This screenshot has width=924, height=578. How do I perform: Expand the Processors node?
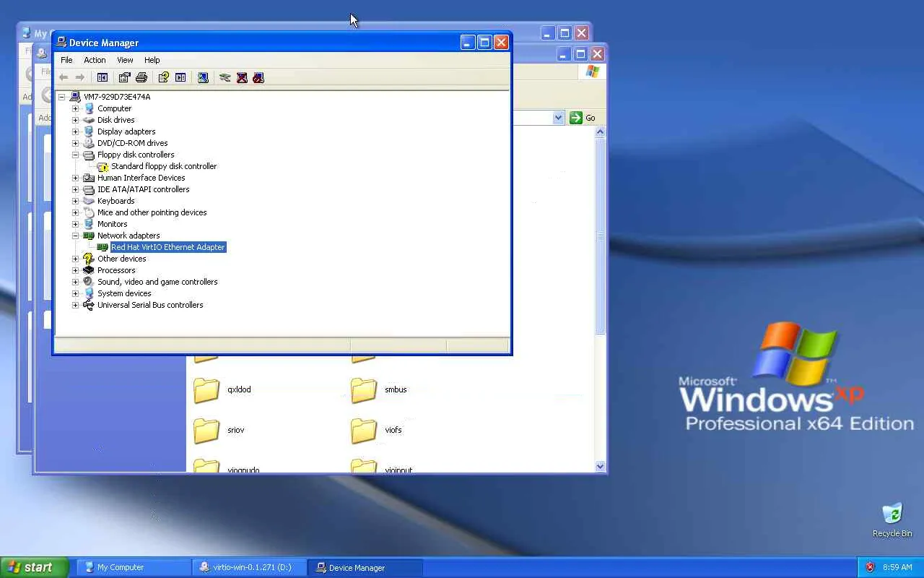click(x=75, y=270)
